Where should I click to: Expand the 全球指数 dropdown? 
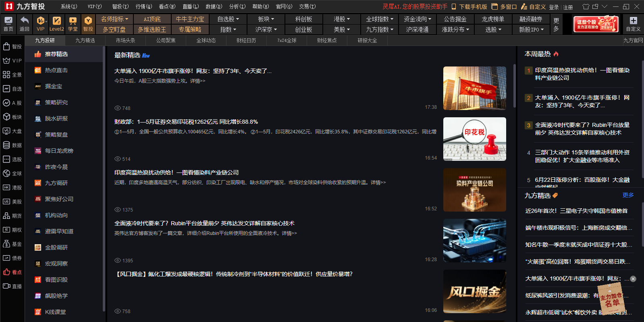click(380, 19)
